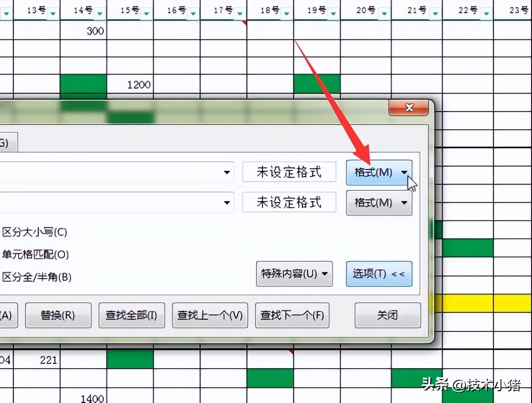Image resolution: width=532 pixels, height=403 pixels.
Task: Open the filter icon on column 14号
Action: [100, 13]
